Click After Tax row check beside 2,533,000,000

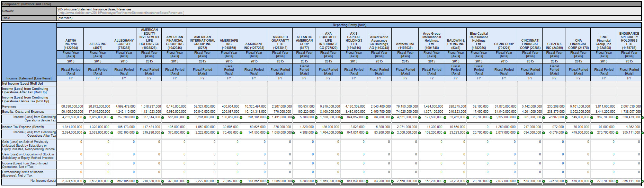(112, 133)
